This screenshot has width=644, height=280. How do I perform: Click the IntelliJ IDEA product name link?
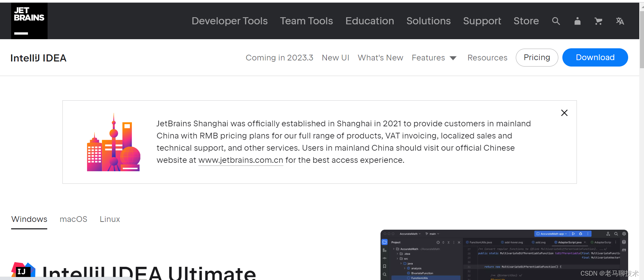point(38,58)
